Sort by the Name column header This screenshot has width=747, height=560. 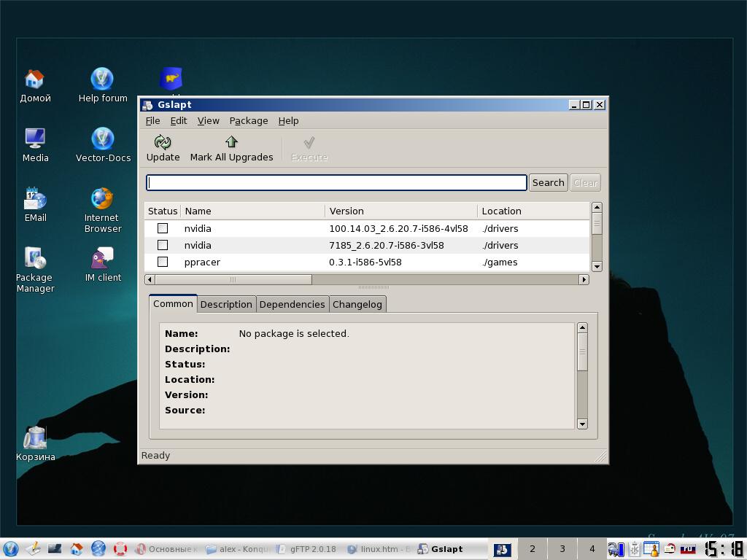pos(253,211)
